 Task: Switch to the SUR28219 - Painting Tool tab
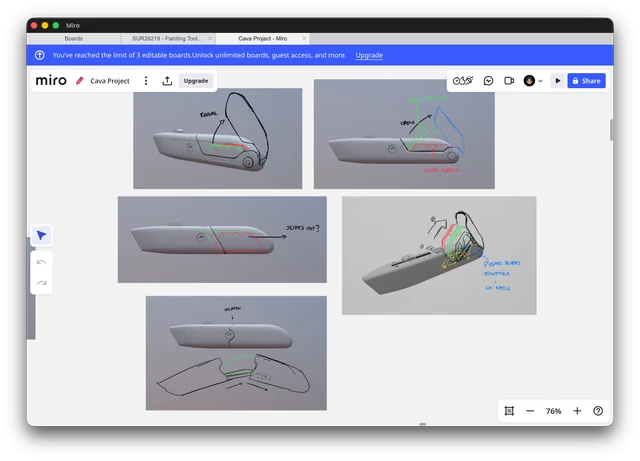[167, 38]
